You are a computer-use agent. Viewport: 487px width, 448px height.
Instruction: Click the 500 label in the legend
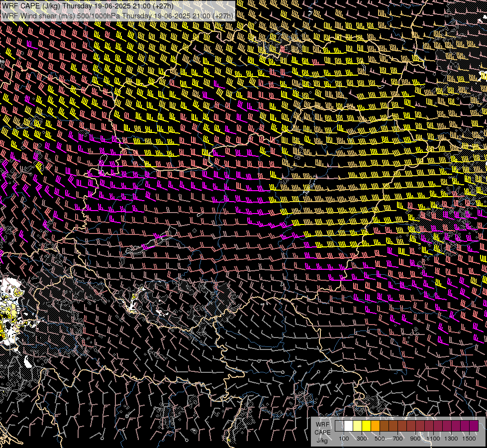point(380,439)
